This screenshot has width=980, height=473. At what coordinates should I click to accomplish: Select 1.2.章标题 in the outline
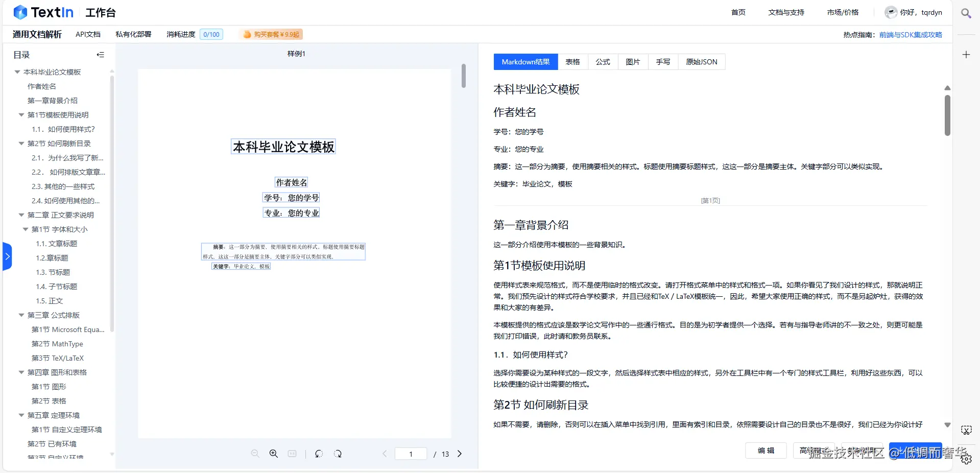52,258
